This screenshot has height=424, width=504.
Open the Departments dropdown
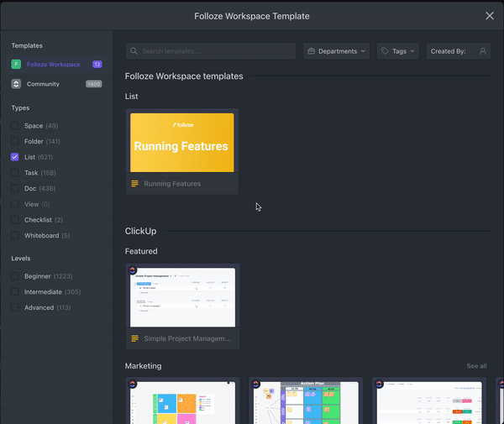pos(337,51)
